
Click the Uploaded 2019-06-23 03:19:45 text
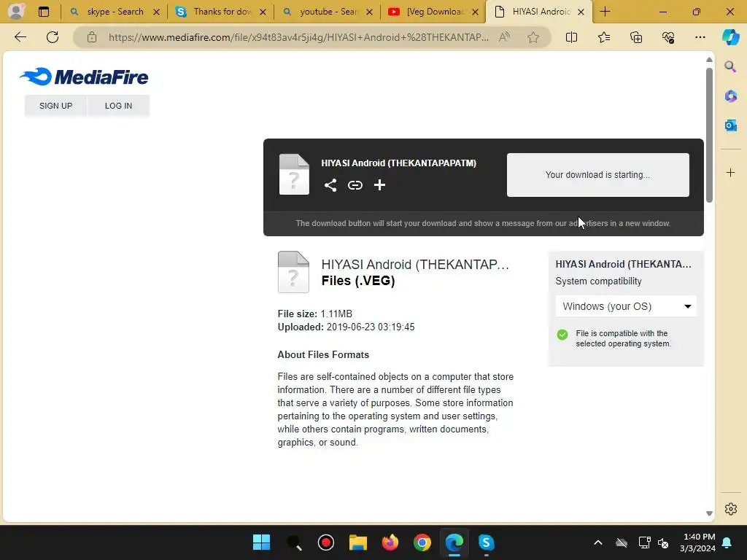tap(346, 327)
